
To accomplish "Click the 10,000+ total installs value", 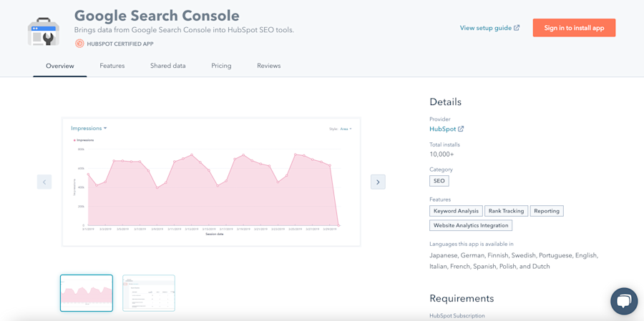I will (x=441, y=154).
